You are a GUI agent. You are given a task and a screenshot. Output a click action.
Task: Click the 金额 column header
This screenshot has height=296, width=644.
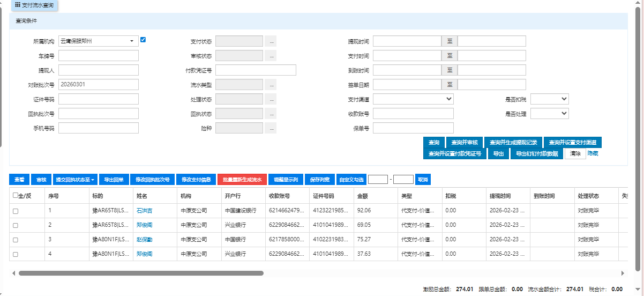click(x=363, y=196)
